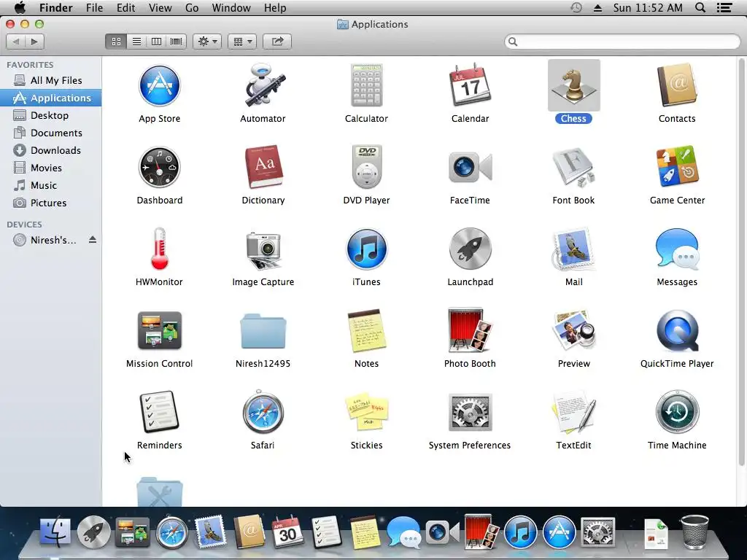Screen dimensions: 747x560
Task: Select the Photo Booth icon in window
Action: pyautogui.click(x=470, y=331)
